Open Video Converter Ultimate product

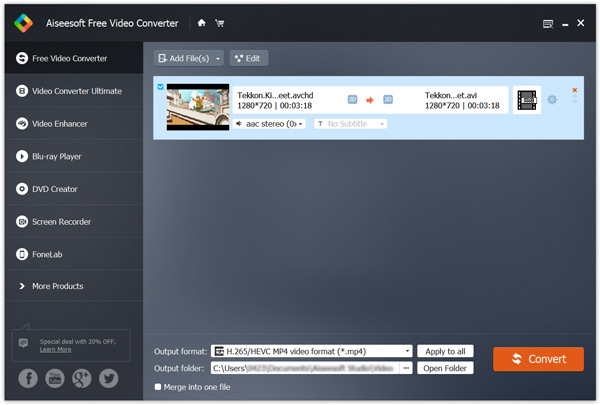coord(74,91)
